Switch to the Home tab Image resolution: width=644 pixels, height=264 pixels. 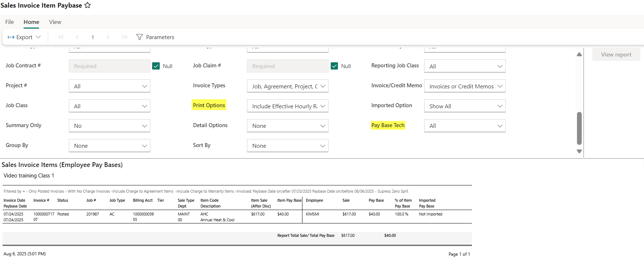[32, 22]
